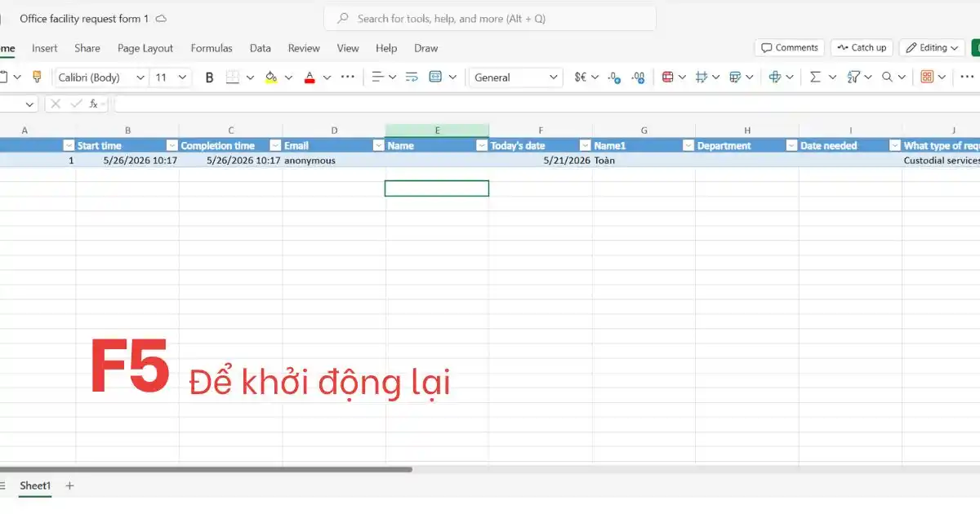Expand the paste options dropdown arrow
The height and width of the screenshot is (514, 980).
(18, 78)
